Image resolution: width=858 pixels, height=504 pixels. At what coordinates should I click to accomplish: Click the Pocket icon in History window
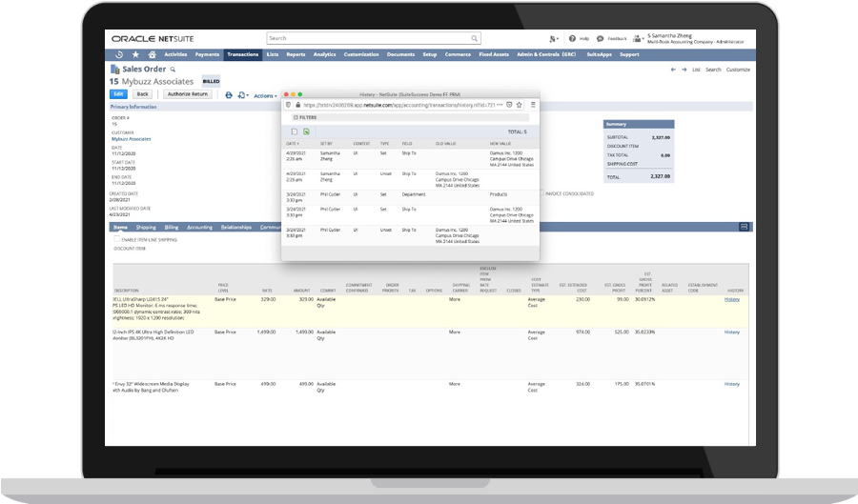coord(509,105)
